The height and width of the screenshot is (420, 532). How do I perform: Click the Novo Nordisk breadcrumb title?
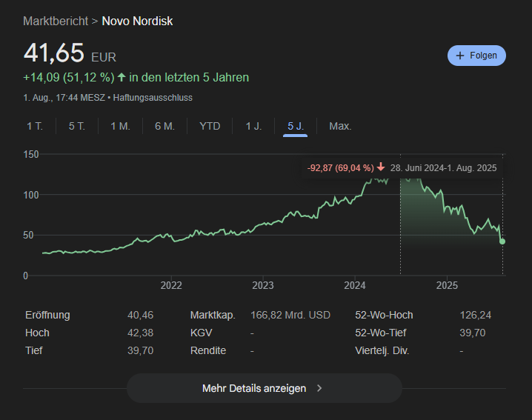click(x=137, y=21)
